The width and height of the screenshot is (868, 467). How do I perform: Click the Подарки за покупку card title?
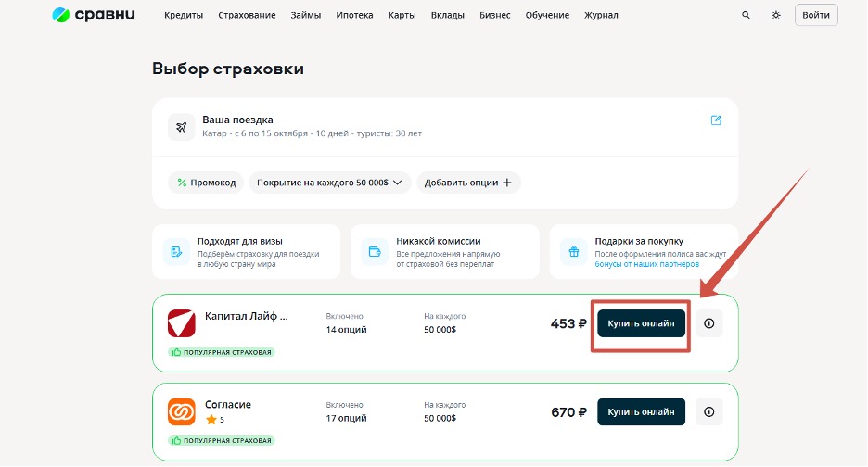(639, 241)
